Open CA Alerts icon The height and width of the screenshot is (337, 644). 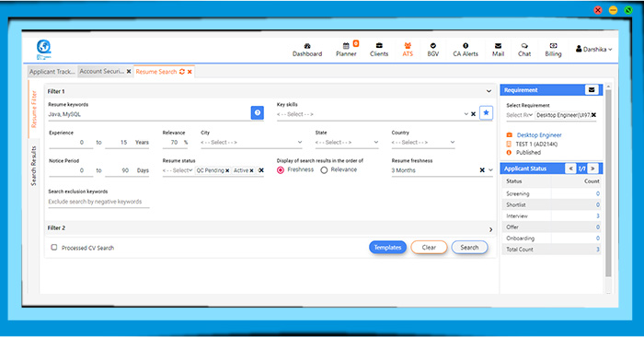tap(466, 46)
